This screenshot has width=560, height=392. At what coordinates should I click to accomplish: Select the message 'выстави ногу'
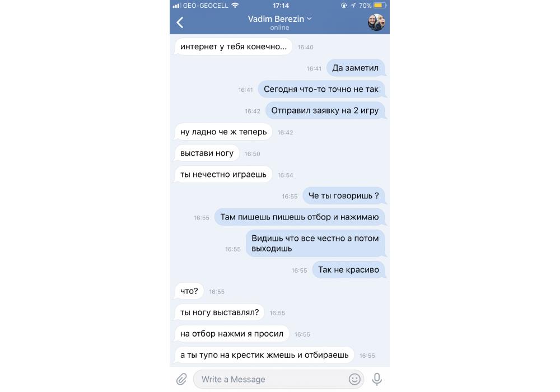click(x=207, y=153)
